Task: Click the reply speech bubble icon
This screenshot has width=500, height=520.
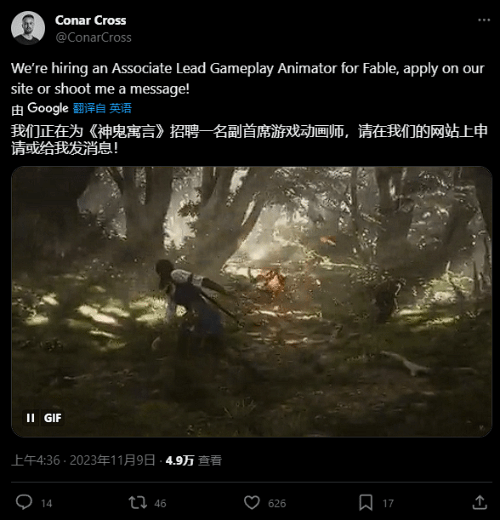Action: click(24, 502)
